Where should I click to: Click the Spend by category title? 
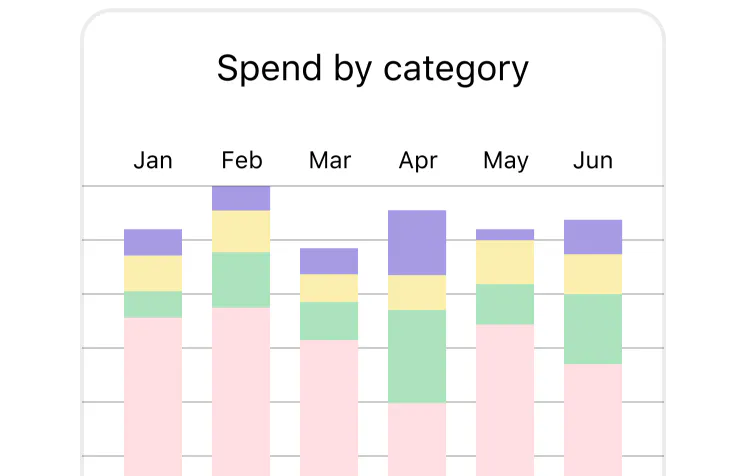click(372, 69)
